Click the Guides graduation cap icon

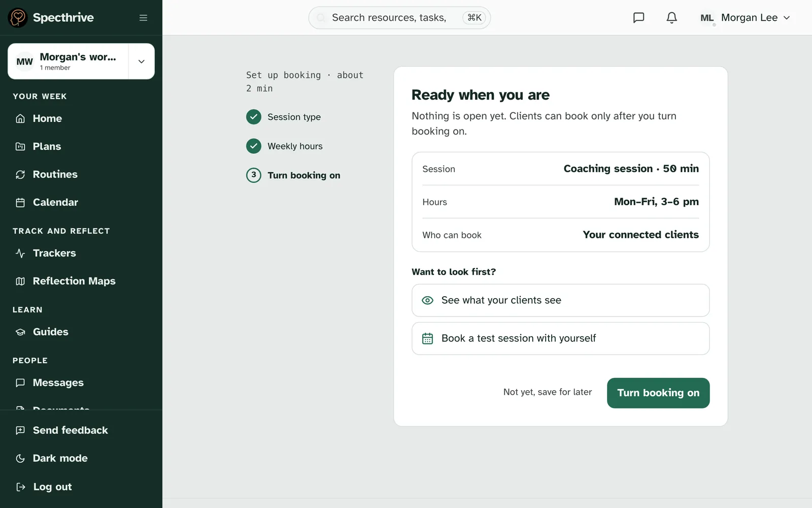20,332
